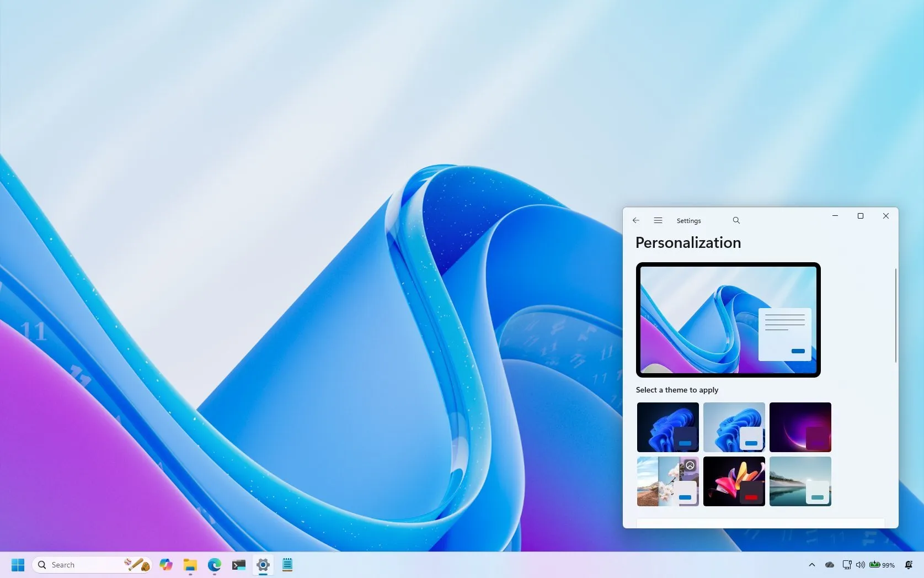Click inside the taskbar Search box

(77, 564)
